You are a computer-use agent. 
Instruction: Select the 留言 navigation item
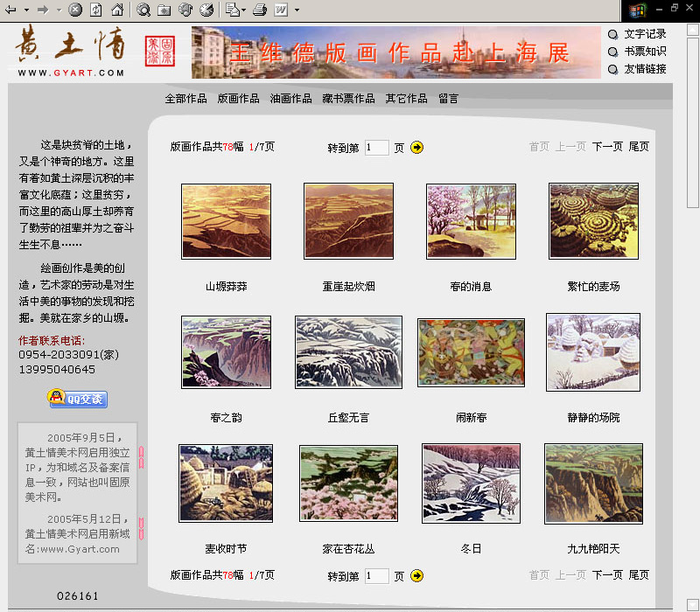pos(448,99)
